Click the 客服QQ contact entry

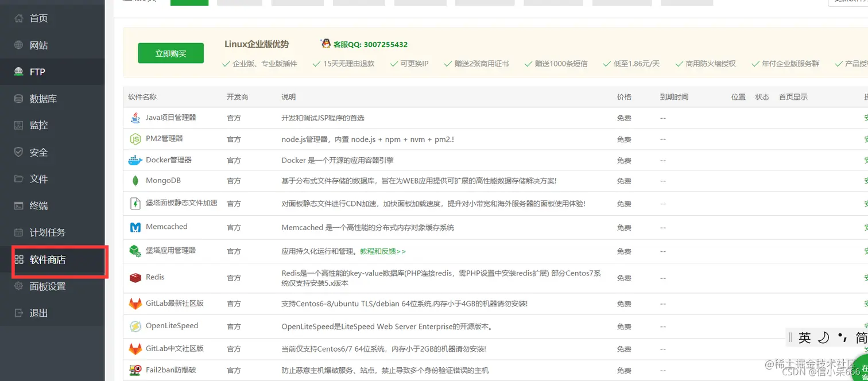pos(363,44)
